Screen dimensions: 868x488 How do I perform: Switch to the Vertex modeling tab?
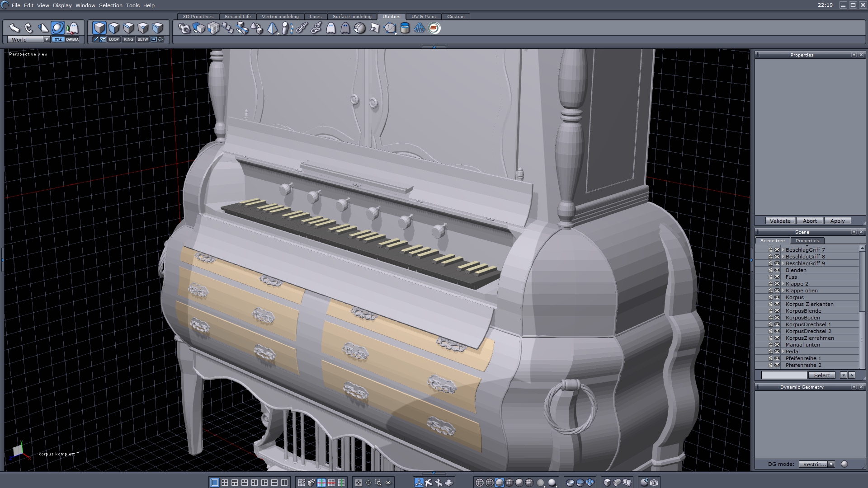[280, 17]
